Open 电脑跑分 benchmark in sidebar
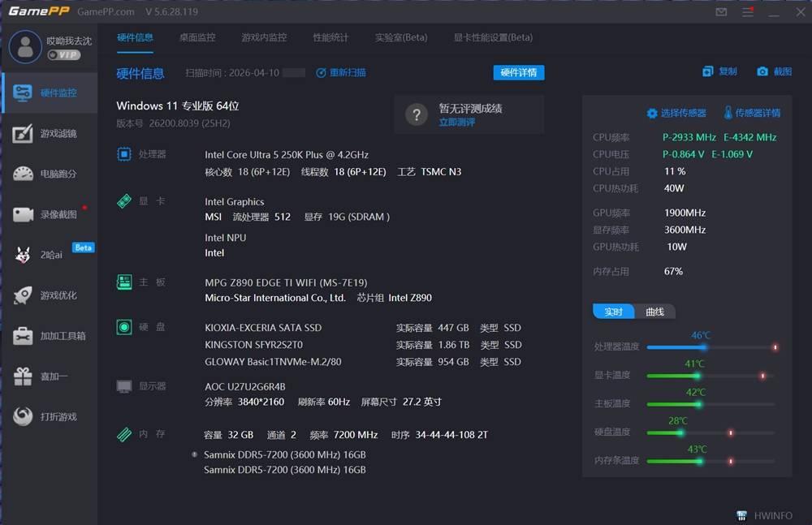This screenshot has width=812, height=525. point(50,174)
